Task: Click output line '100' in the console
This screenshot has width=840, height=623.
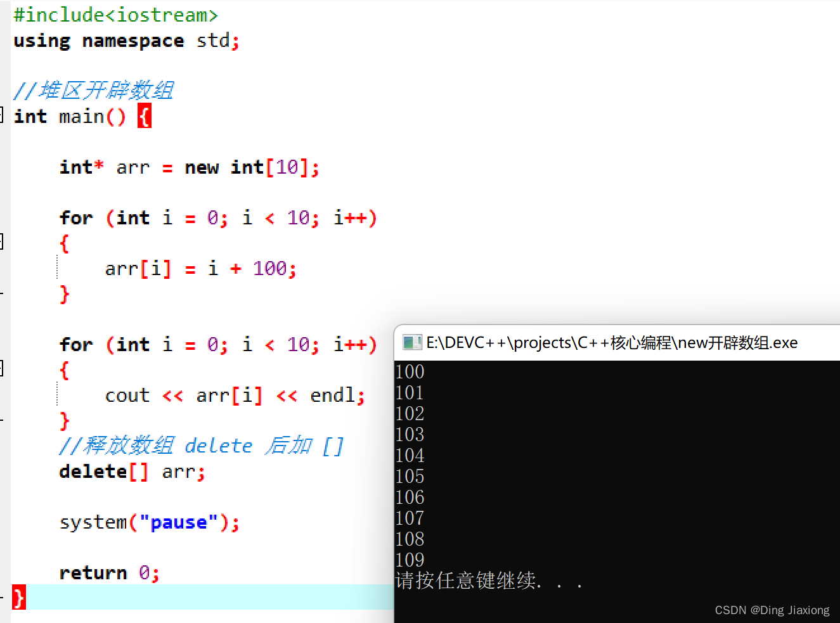Action: (x=410, y=371)
